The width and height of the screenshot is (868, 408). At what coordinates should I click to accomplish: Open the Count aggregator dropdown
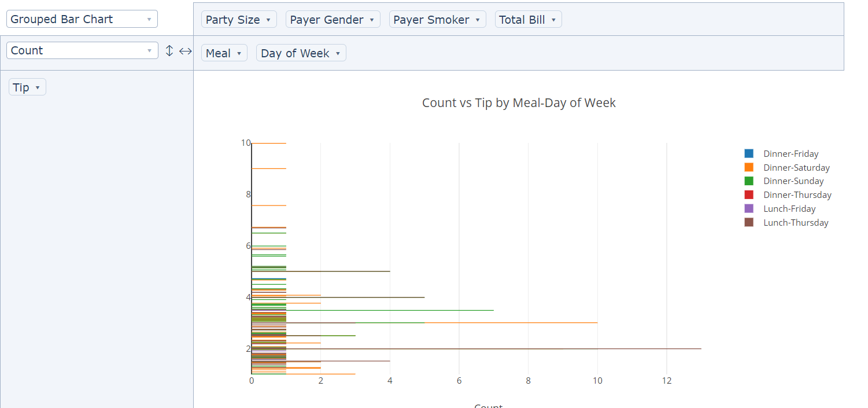[82, 50]
